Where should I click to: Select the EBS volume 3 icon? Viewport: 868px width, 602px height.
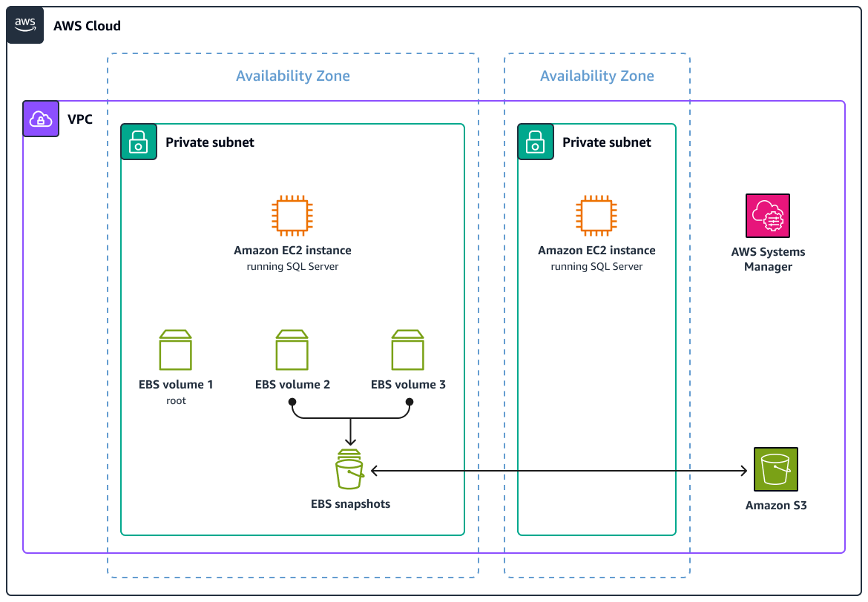408,350
